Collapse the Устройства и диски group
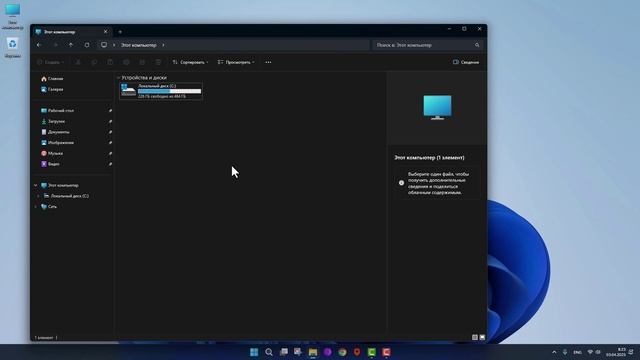 [x=118, y=78]
